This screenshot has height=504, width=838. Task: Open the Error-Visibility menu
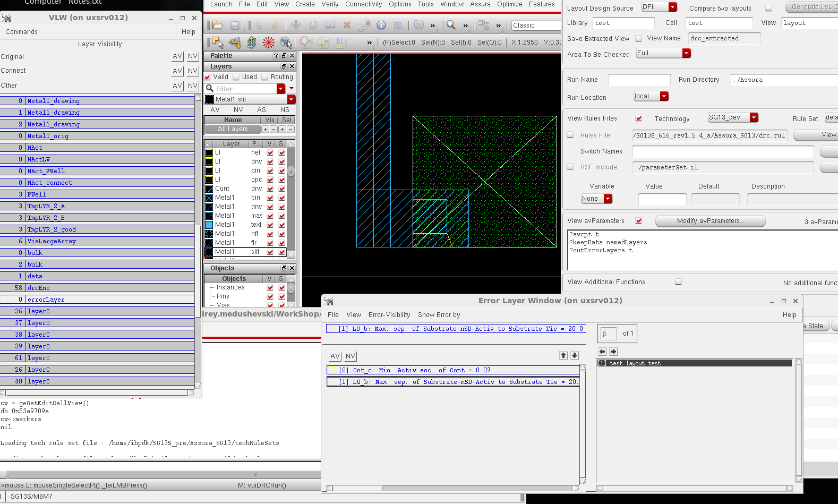coord(389,315)
